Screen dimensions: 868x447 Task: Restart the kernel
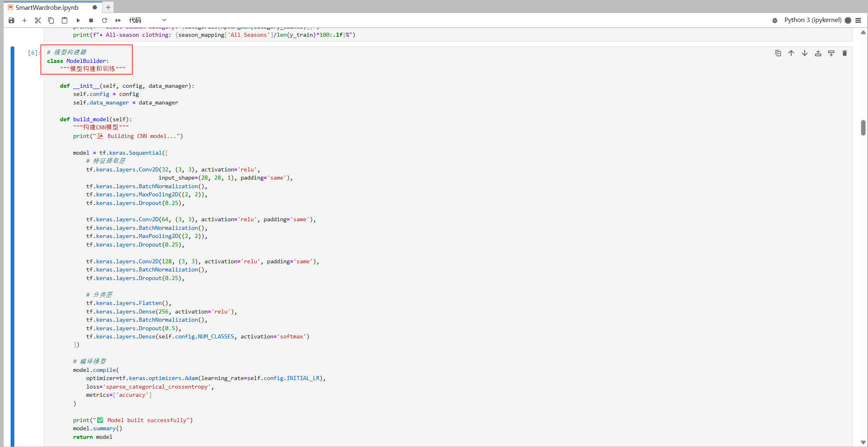(x=105, y=20)
